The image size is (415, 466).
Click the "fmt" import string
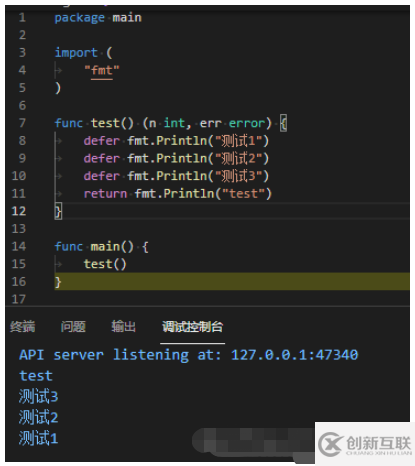coord(102,70)
